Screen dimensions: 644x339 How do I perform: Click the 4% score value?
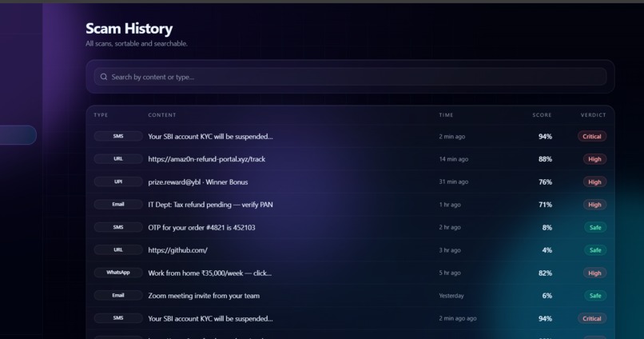click(x=547, y=250)
